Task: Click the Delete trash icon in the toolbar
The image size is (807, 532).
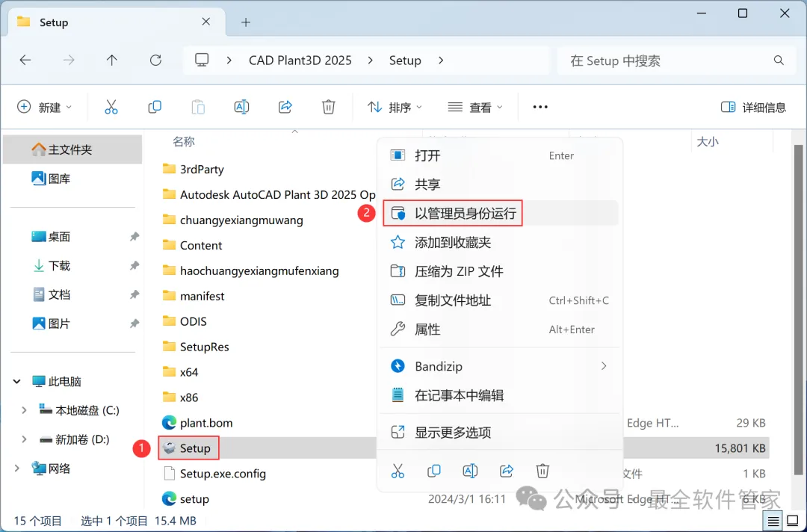Action: [x=328, y=107]
